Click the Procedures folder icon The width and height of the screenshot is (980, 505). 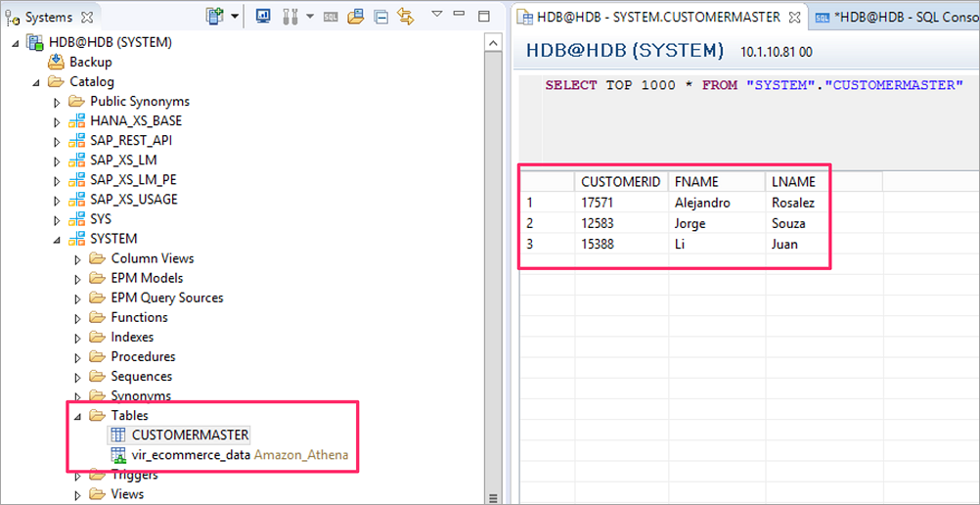point(97,356)
